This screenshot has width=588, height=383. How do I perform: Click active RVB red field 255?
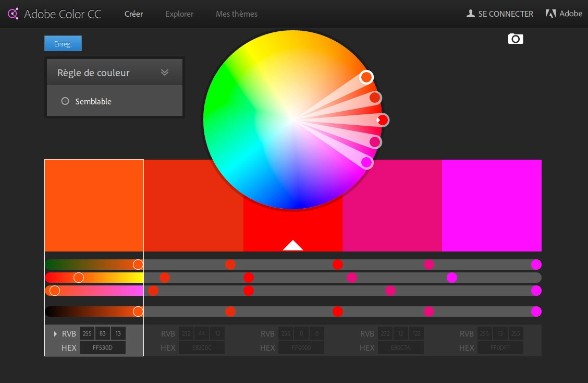pyautogui.click(x=87, y=333)
